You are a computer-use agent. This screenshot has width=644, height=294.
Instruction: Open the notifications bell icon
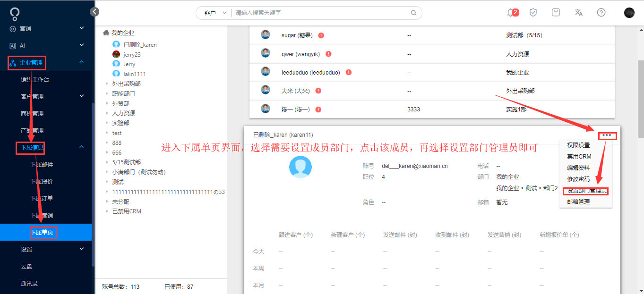[x=510, y=13]
